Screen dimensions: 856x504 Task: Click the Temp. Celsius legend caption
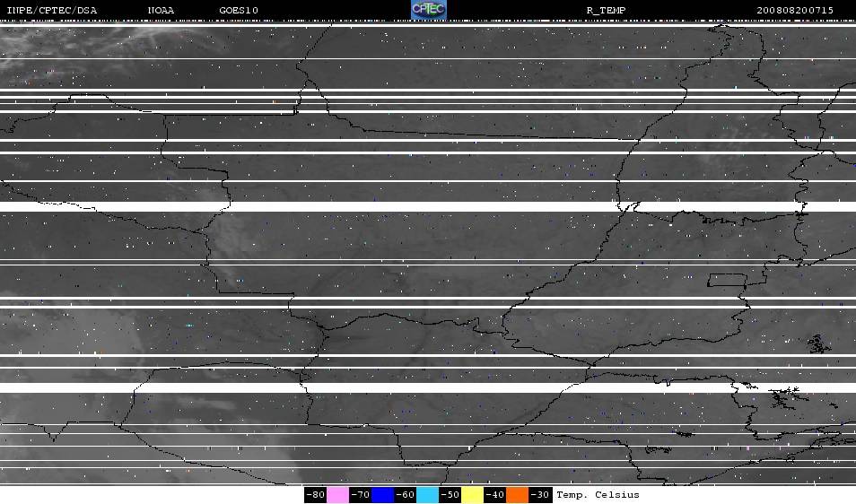click(x=598, y=495)
